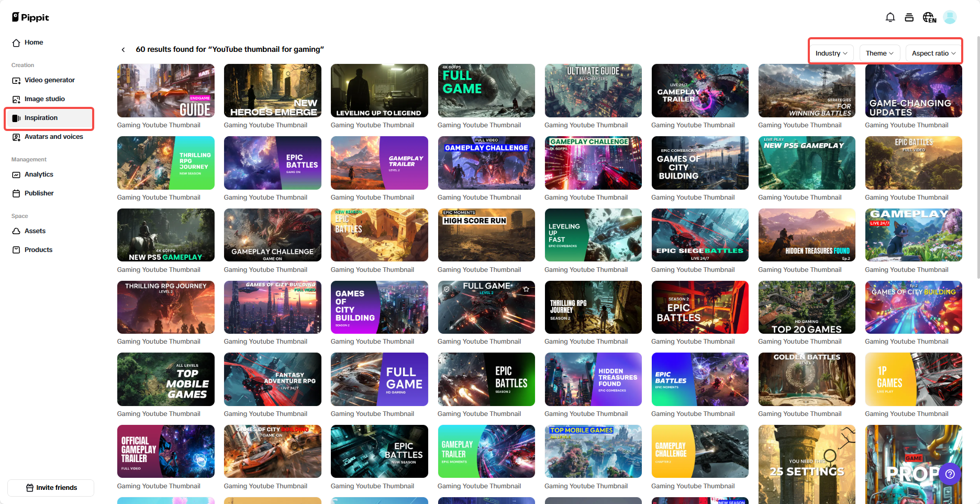Open Products menu item
The height and width of the screenshot is (504, 980).
coord(49,250)
